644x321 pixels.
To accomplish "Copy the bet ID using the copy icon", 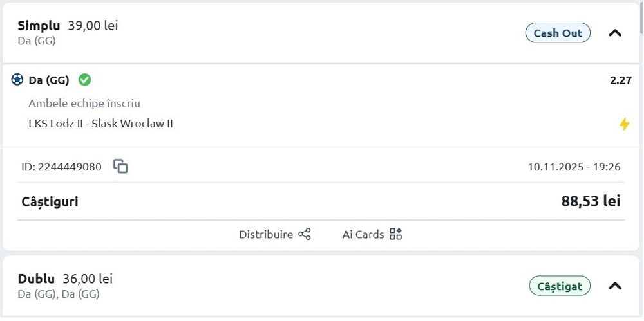I will click(x=120, y=167).
